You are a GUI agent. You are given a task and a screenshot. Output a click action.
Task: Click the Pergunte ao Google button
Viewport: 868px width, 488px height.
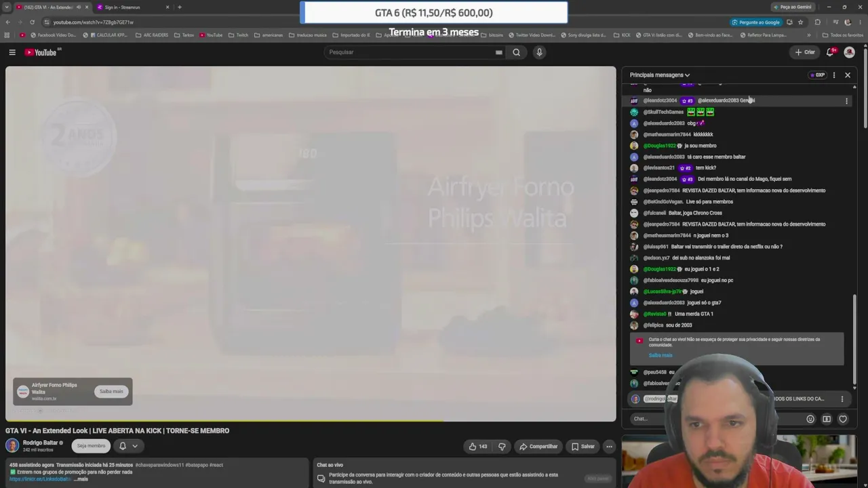coord(755,22)
